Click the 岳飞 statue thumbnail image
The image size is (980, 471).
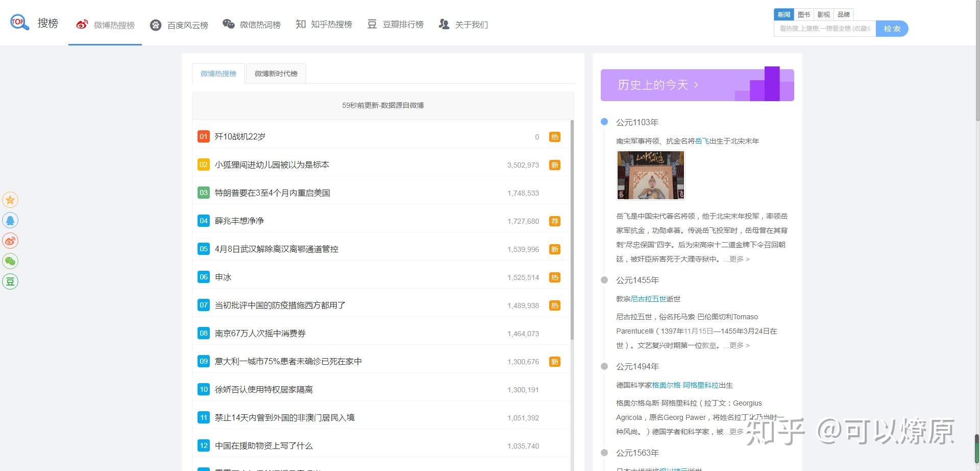click(651, 175)
